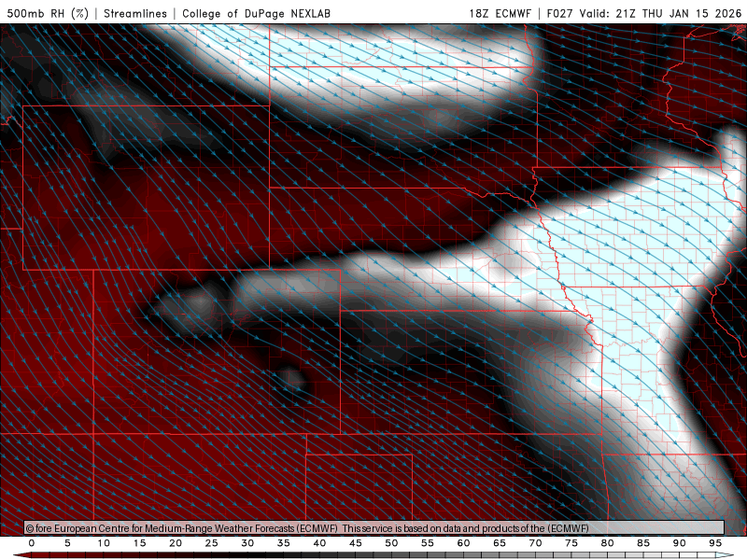Click the '18Z ECMWF' model run label
Screen dimensions: 747x560
(500, 13)
